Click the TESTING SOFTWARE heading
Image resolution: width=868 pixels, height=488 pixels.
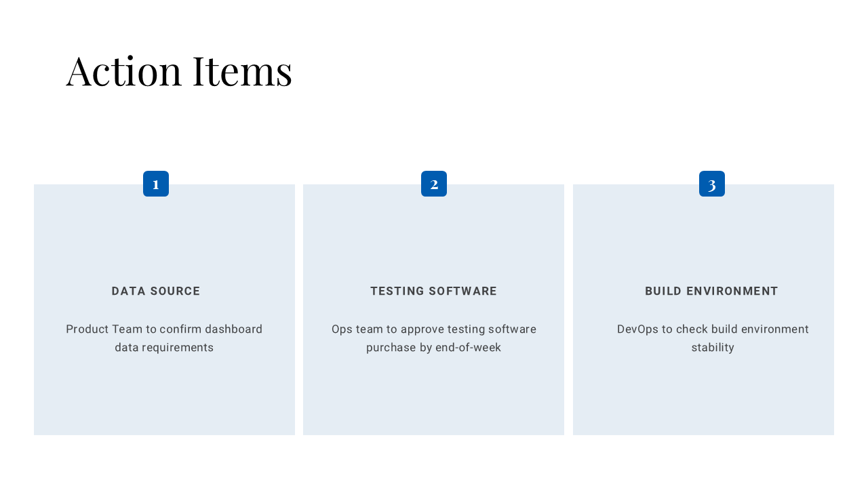[x=434, y=291]
